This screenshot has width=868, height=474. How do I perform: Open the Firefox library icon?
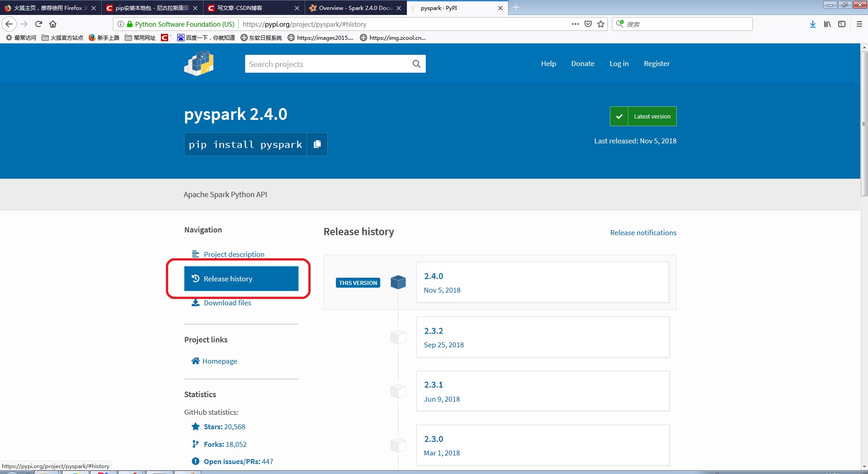point(827,24)
